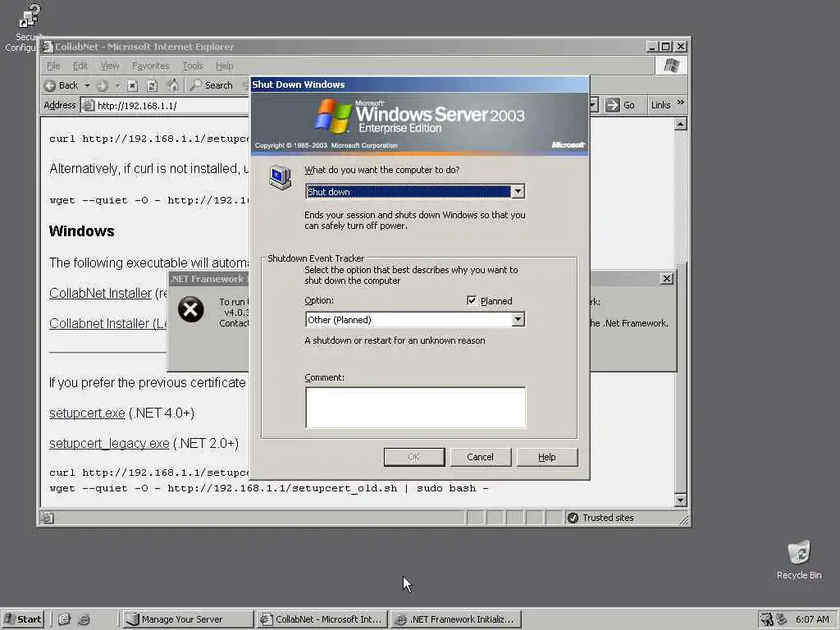Click the Stop page loading icon
840x630 pixels.
132,85
